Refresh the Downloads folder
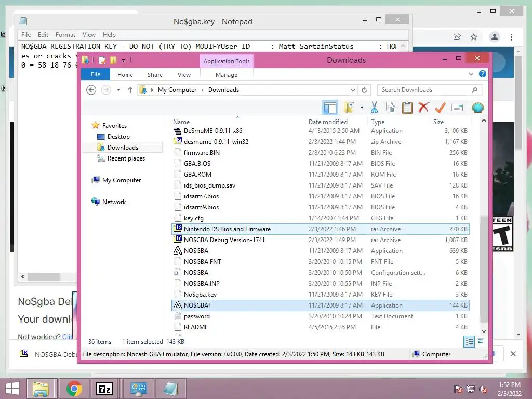 [x=364, y=90]
